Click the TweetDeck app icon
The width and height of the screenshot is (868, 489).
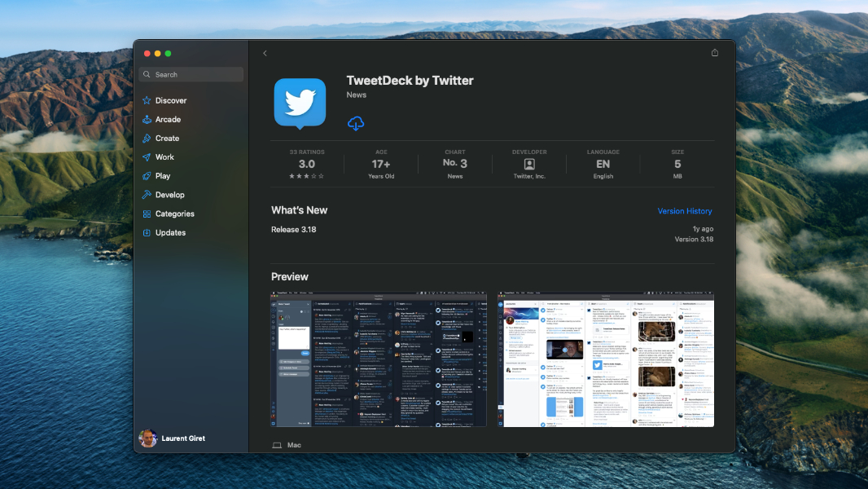coord(300,104)
